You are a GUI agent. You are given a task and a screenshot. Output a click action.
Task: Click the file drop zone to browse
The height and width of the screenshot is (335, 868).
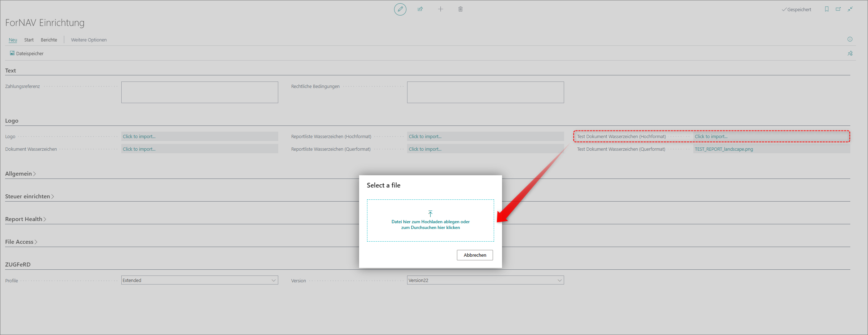[430, 220]
